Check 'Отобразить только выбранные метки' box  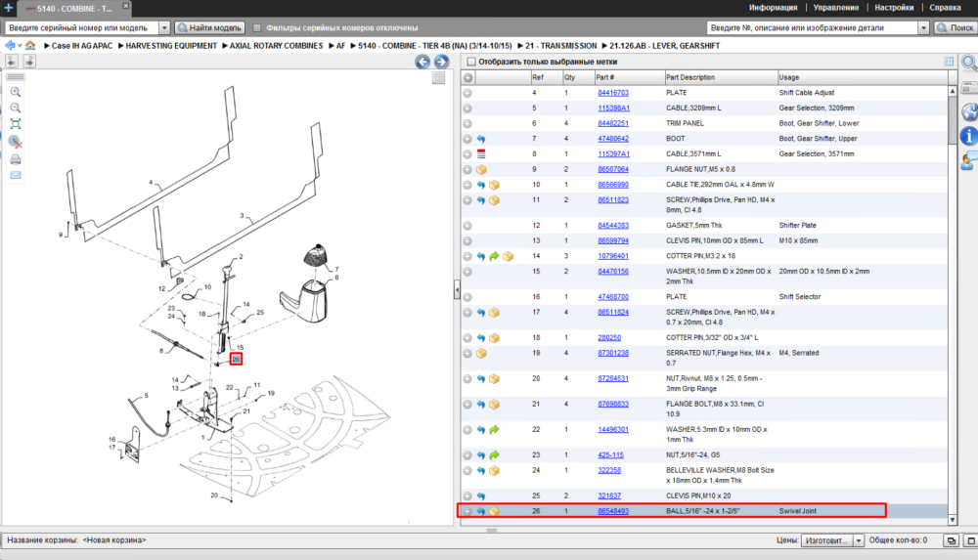pyautogui.click(x=471, y=62)
